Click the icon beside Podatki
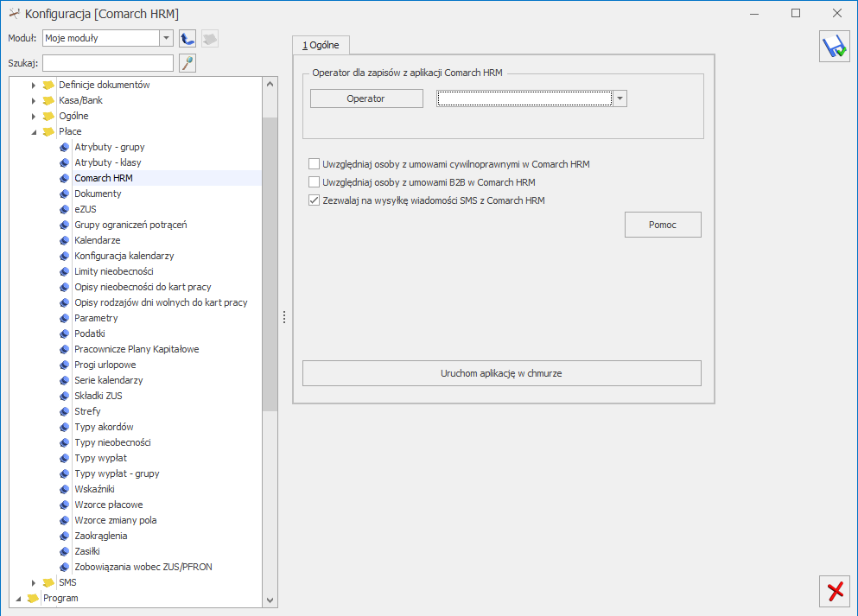 coord(64,333)
